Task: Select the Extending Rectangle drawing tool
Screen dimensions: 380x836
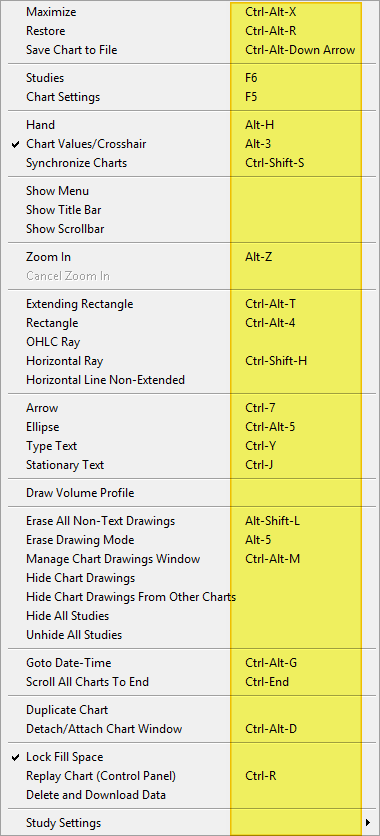Action: tap(190, 304)
